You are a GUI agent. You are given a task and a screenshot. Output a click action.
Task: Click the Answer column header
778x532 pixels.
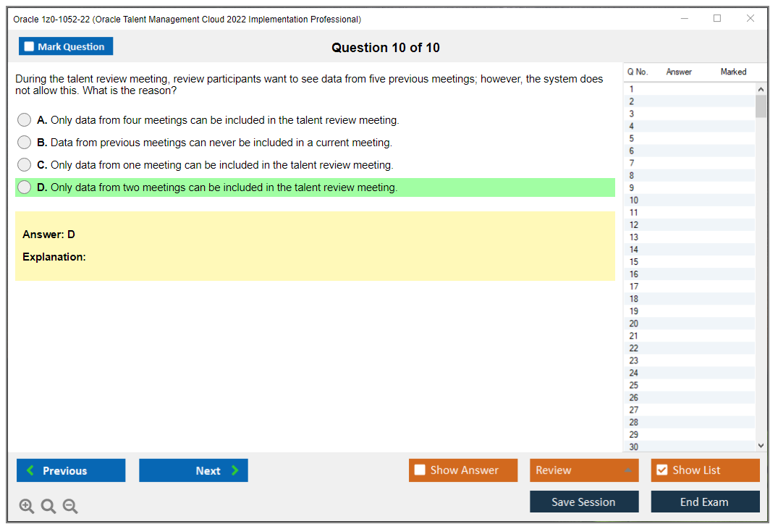tap(679, 72)
